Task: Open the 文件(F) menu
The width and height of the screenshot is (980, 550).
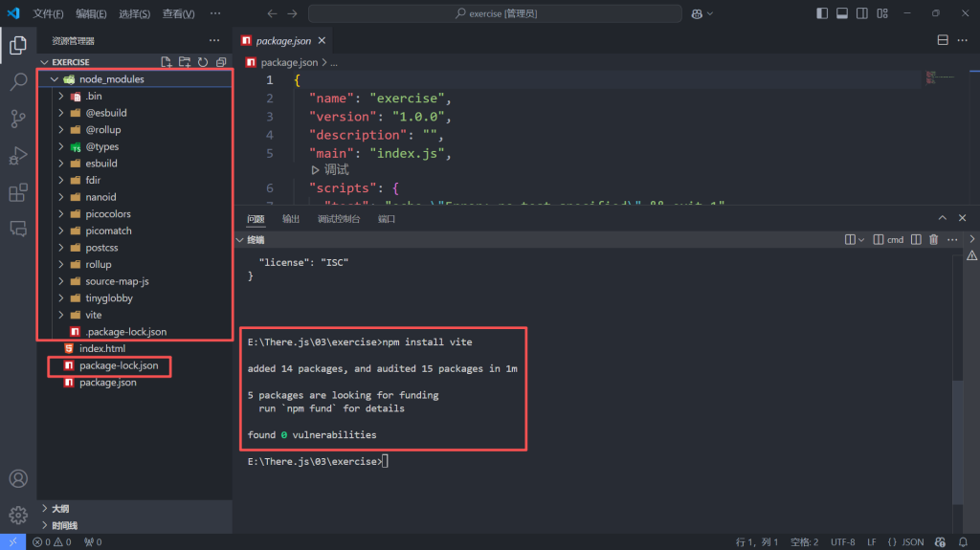Action: (x=48, y=14)
